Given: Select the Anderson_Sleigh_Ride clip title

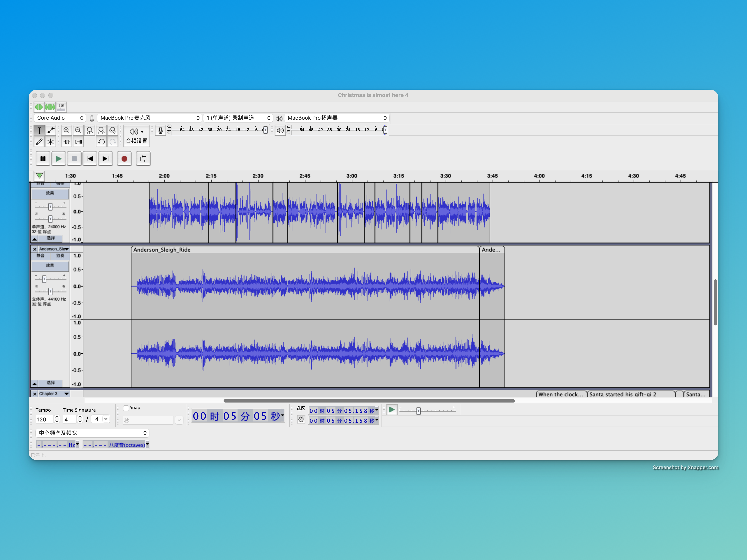Looking at the screenshot, I should pos(162,250).
